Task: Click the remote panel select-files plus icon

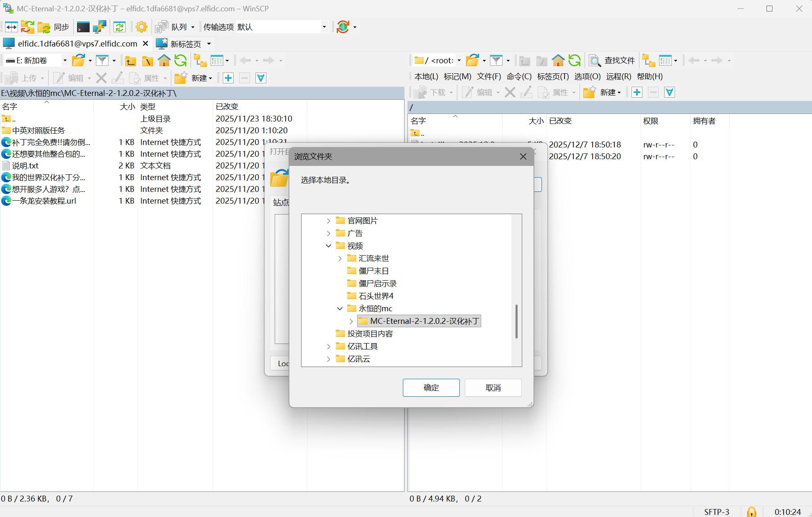Action: [637, 92]
